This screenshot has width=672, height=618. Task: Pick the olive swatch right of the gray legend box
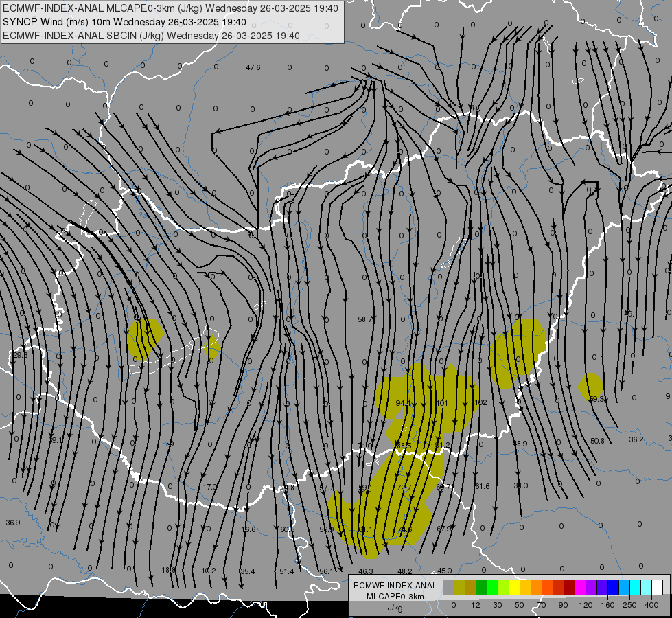tap(459, 587)
